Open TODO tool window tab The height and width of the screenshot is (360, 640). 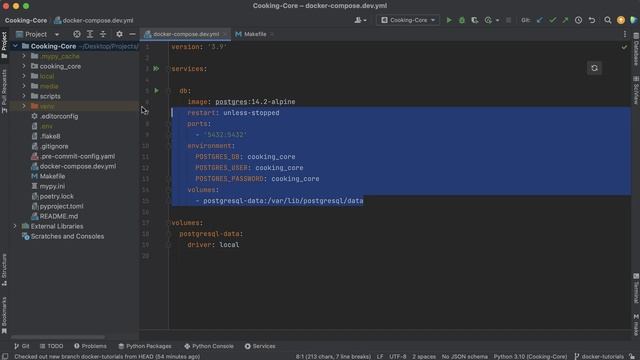pyautogui.click(x=51, y=346)
